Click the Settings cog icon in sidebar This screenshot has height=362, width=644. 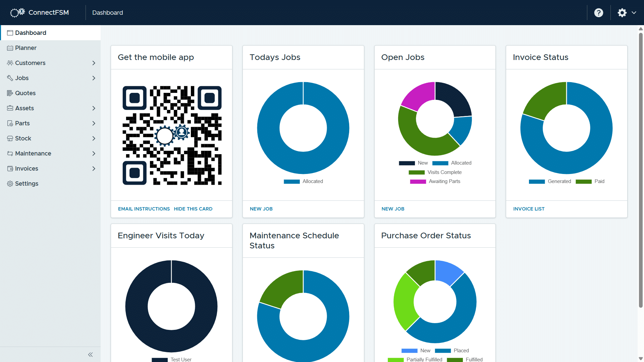click(x=10, y=184)
